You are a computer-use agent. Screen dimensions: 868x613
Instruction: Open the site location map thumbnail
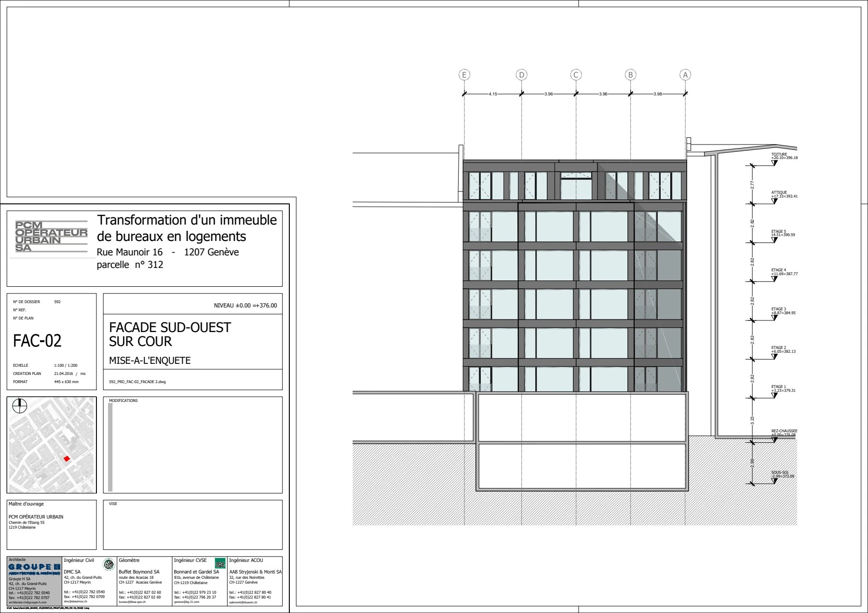(x=52, y=445)
